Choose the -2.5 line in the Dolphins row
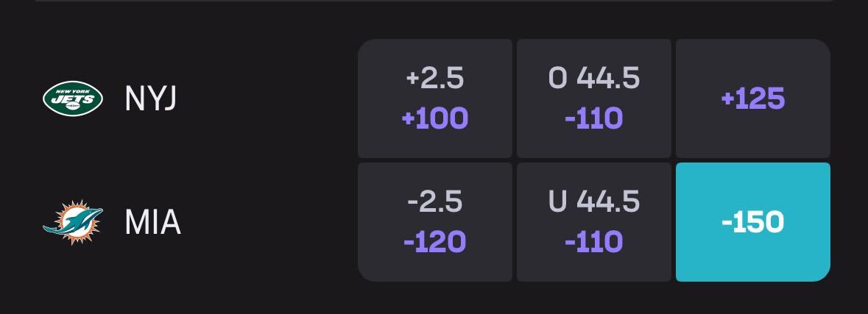The height and width of the screenshot is (314, 868). 434,201
